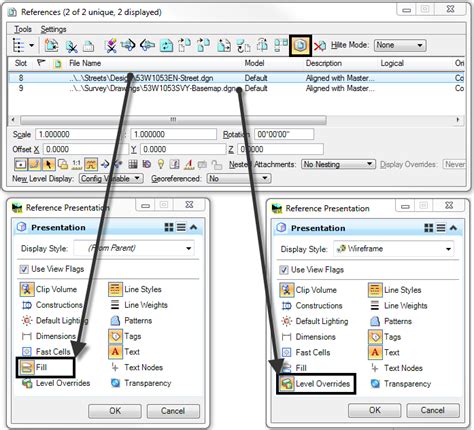The width and height of the screenshot is (474, 430).
Task: Open Display Style dropdown showing From Parent
Action: [x=134, y=248]
